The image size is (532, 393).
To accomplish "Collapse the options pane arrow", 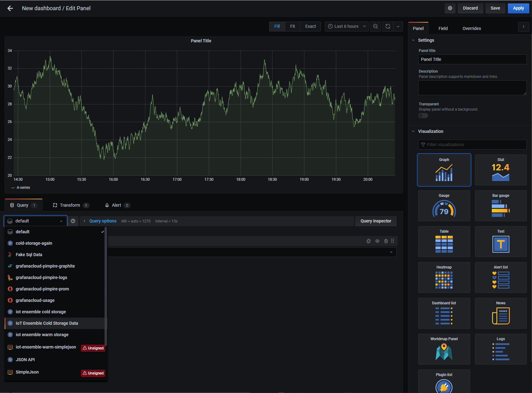I will pos(523,27).
